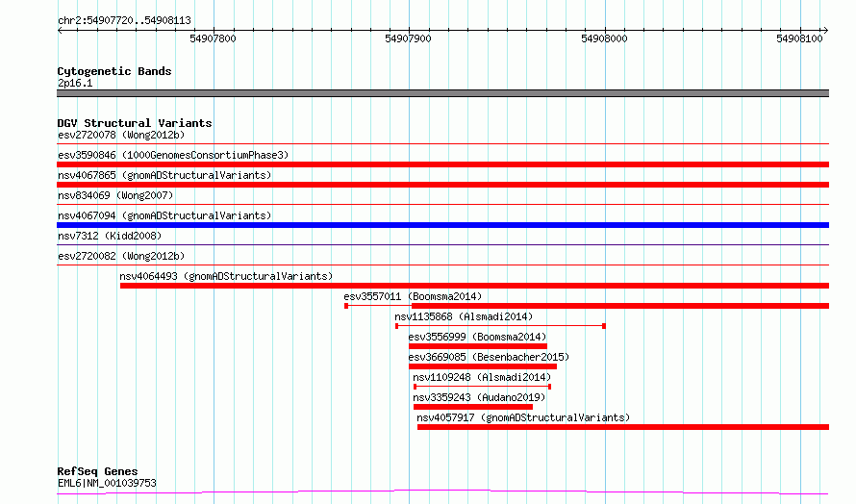Click the red bar of esv3556999
Viewport: 856px width, 504px height.
click(478, 346)
